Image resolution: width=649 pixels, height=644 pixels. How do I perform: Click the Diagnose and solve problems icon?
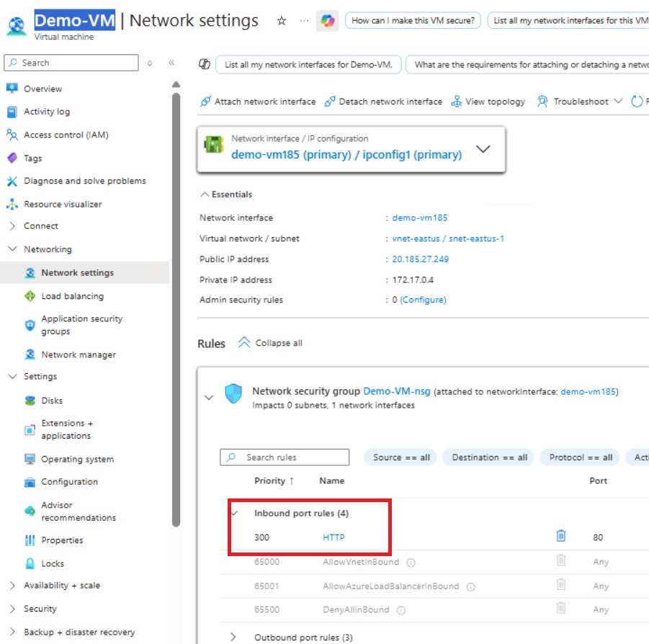click(x=12, y=181)
